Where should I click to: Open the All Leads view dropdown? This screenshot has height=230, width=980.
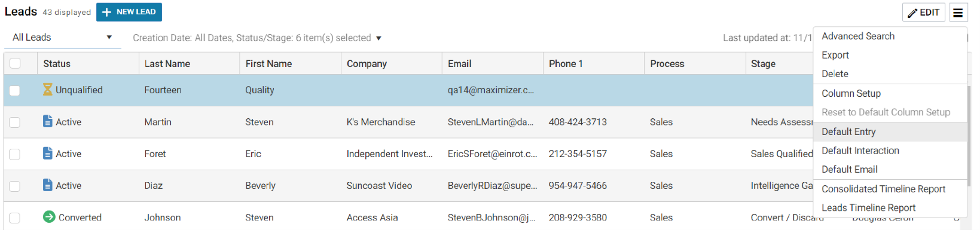point(62,38)
